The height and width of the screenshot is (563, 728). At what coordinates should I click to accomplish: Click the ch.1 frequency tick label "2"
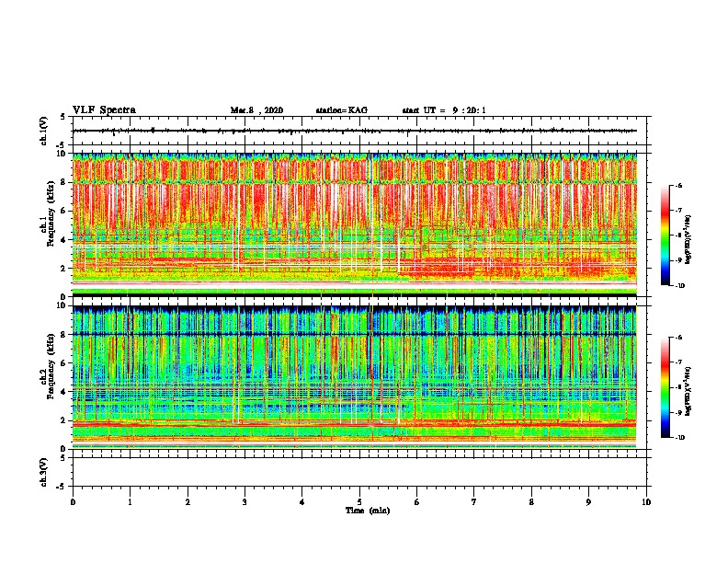63,268
